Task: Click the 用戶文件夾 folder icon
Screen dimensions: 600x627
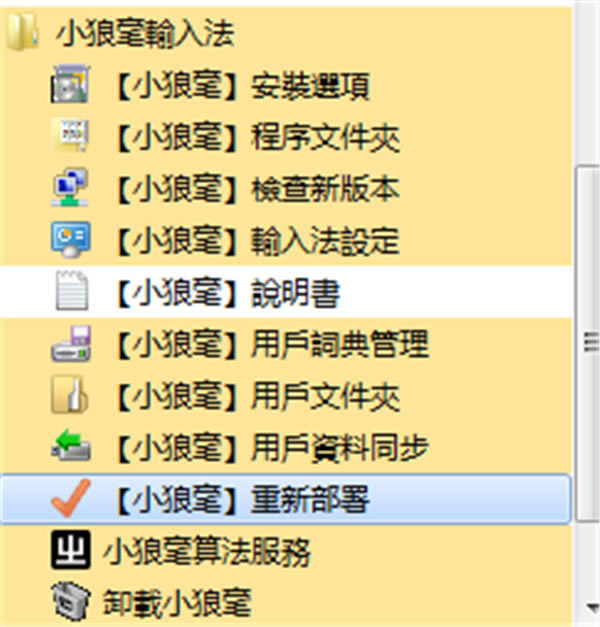Action: pyautogui.click(x=70, y=394)
